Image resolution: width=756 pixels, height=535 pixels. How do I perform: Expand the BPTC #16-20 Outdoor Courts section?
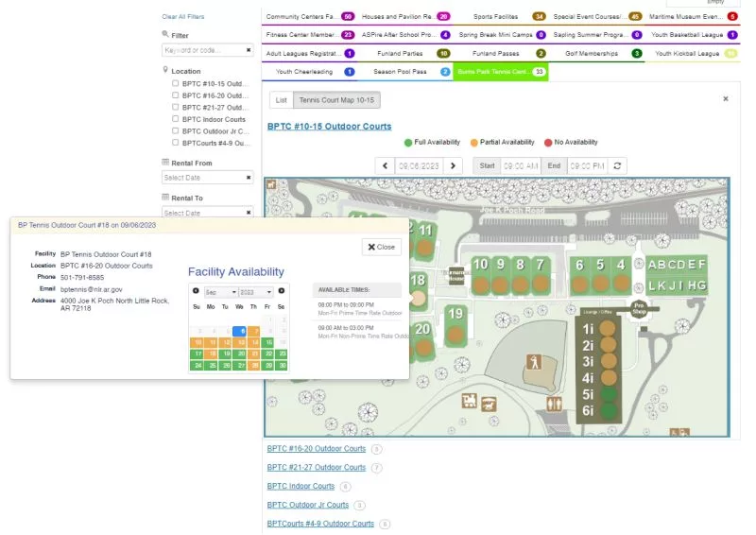(x=316, y=449)
